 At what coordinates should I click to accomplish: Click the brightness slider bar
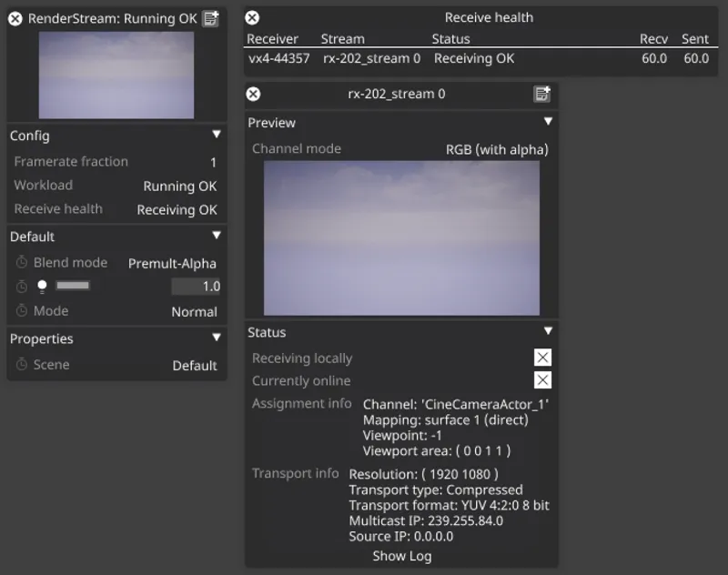pyautogui.click(x=73, y=286)
